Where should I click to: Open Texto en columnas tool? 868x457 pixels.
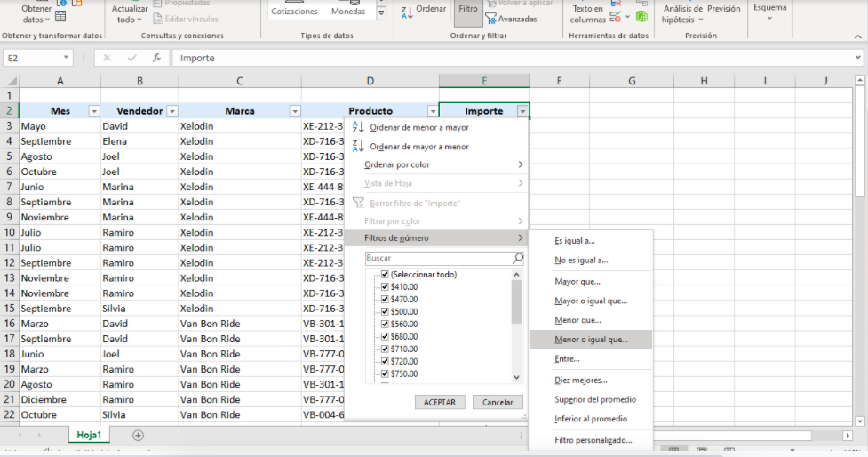pyautogui.click(x=587, y=14)
